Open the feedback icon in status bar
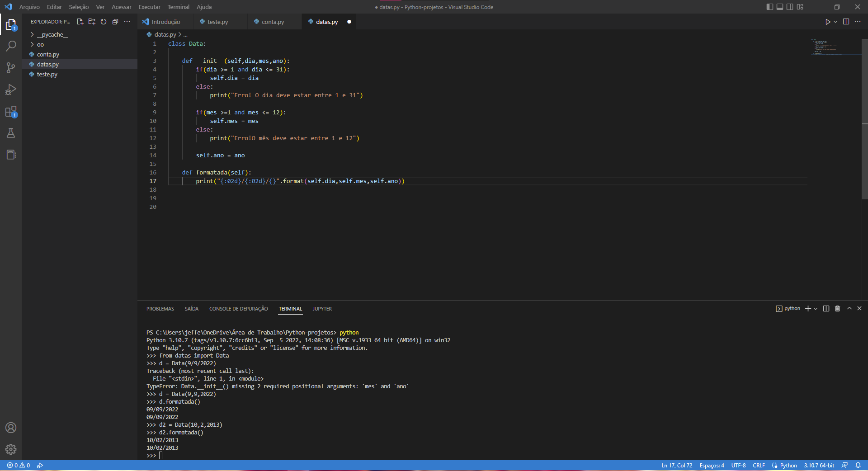This screenshot has height=471, width=868. tap(844, 465)
